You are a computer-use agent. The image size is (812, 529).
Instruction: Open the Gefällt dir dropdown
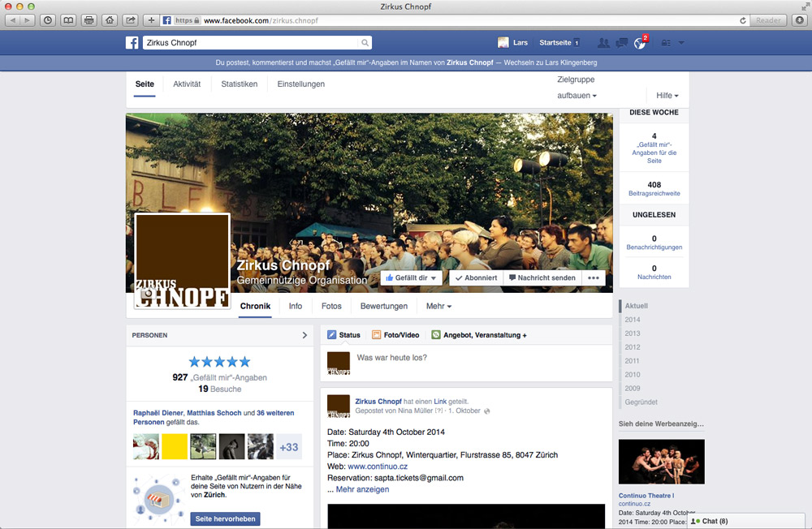[411, 277]
